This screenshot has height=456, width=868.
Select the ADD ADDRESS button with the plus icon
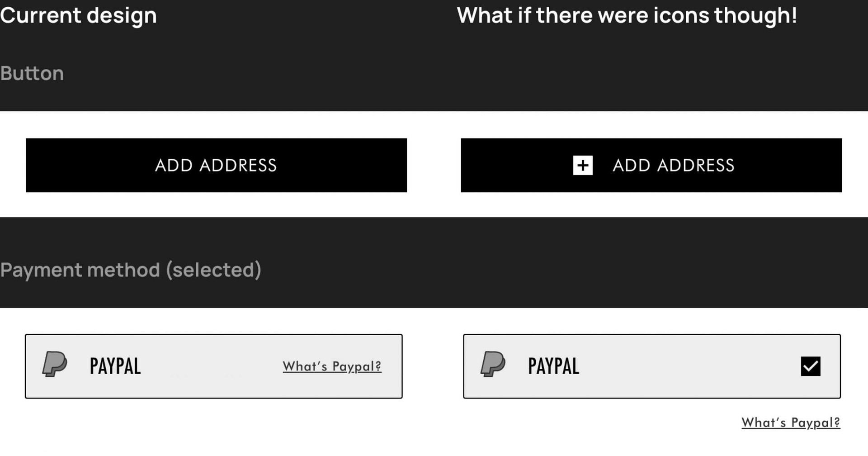tap(651, 166)
